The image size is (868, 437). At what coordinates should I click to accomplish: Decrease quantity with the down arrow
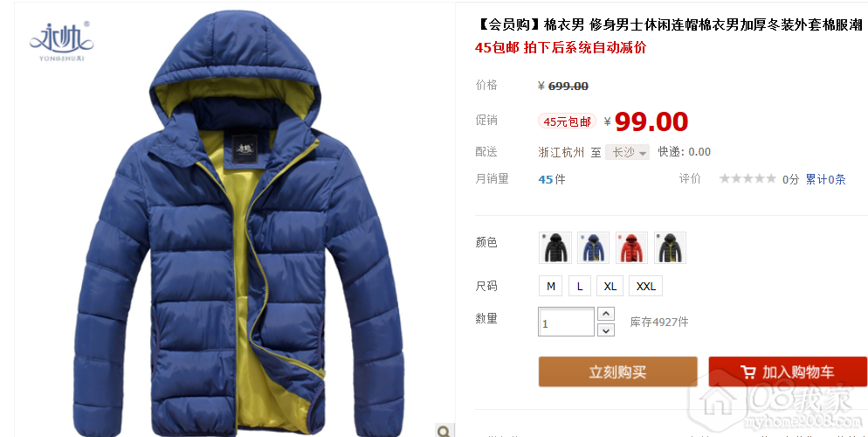pyautogui.click(x=607, y=330)
